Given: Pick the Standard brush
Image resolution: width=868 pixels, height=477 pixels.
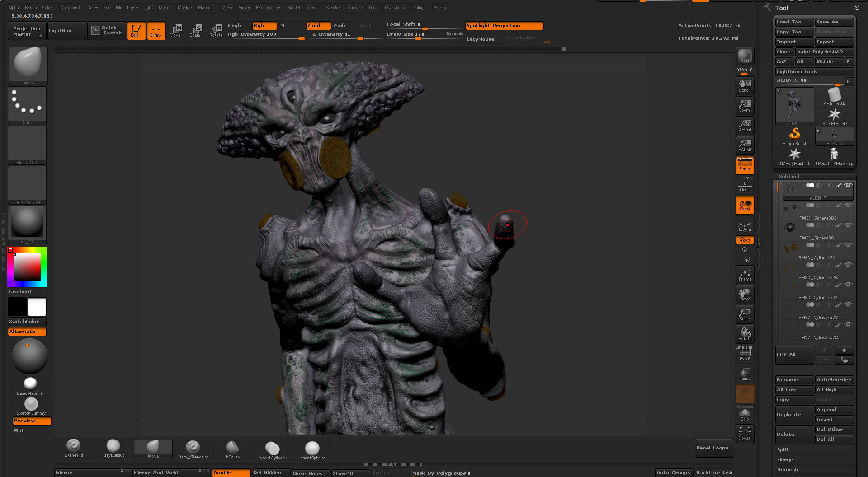Looking at the screenshot, I should click(74, 449).
